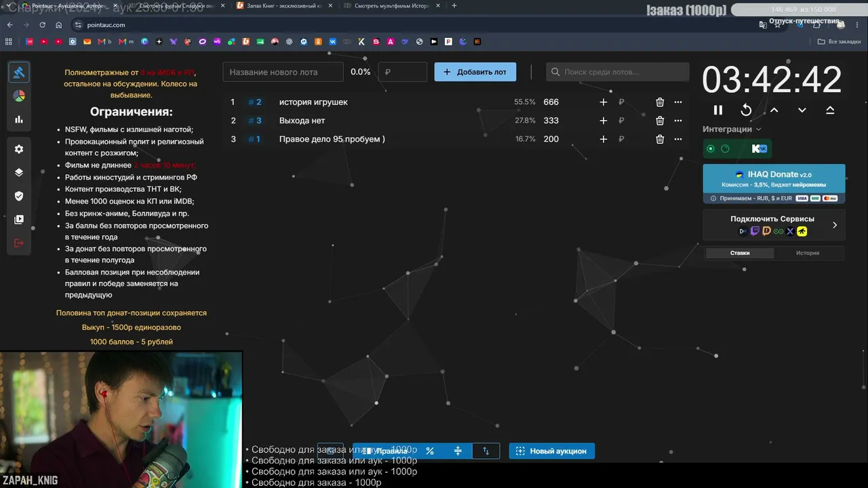Screen dimensions: 868x488
Task: Toggle the second green circle integration indicator
Action: click(x=725, y=148)
